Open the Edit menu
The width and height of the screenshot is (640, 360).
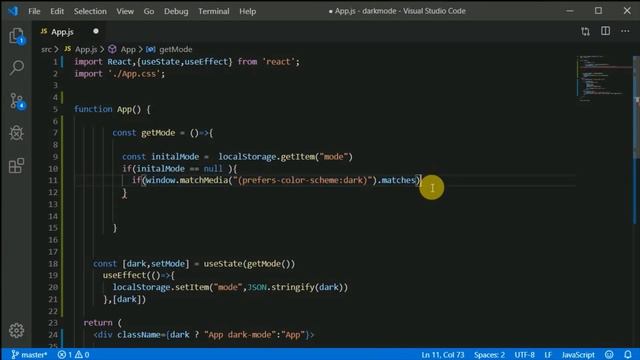[x=57, y=11]
